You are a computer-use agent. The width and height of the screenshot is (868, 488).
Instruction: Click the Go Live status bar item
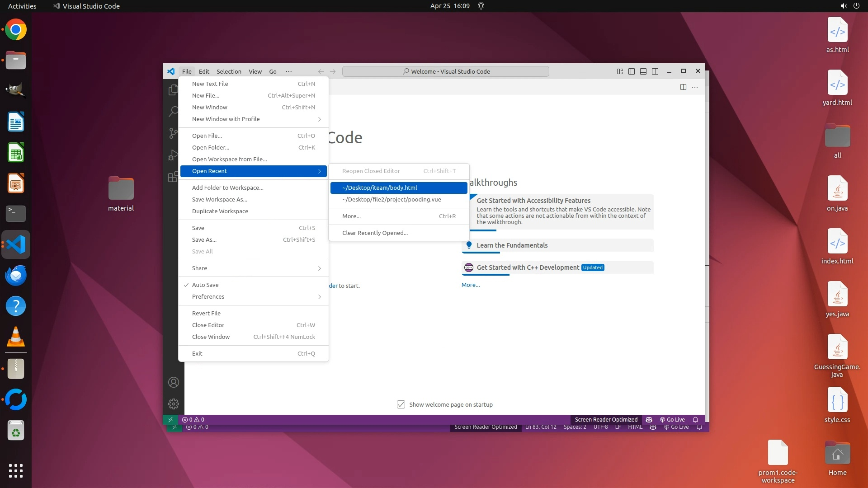click(672, 419)
